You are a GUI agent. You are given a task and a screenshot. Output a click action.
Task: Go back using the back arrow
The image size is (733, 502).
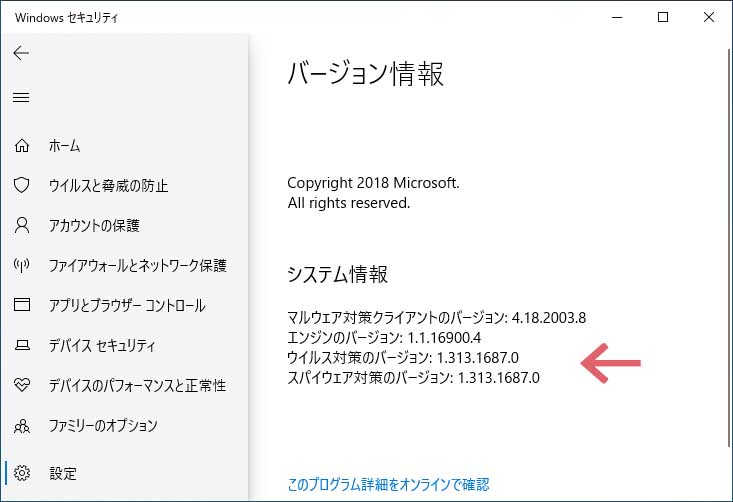[x=21, y=53]
